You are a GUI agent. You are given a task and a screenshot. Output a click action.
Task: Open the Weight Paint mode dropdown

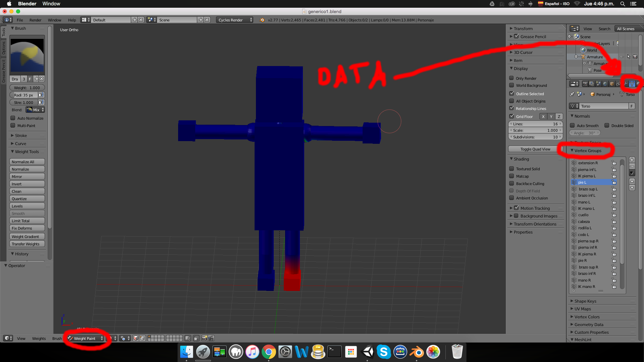point(86,339)
